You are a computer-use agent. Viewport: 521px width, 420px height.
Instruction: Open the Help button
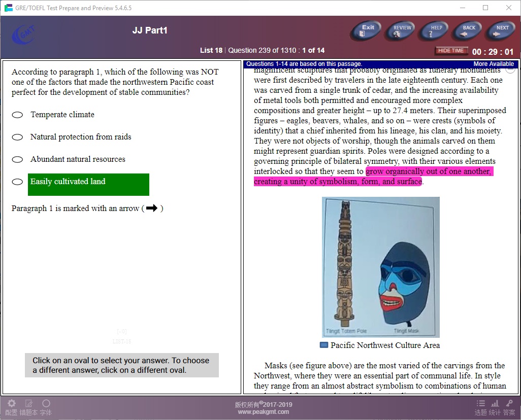(434, 30)
